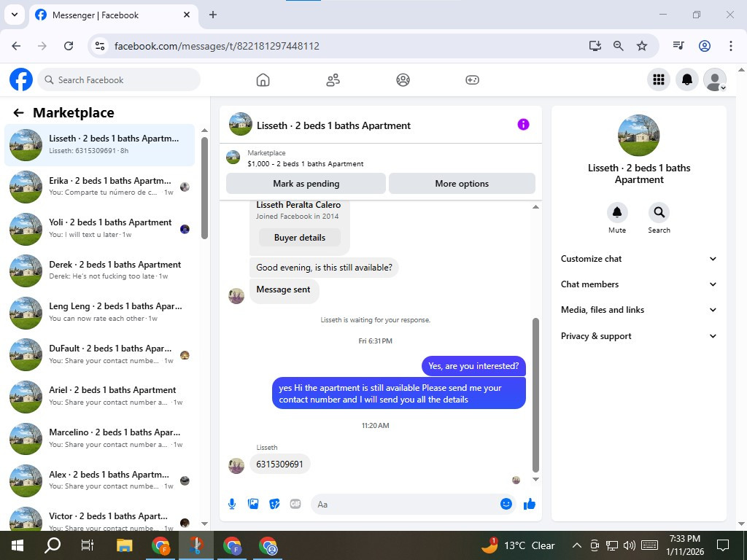
Task: Open the tab search dropdown arrow
Action: click(15, 15)
